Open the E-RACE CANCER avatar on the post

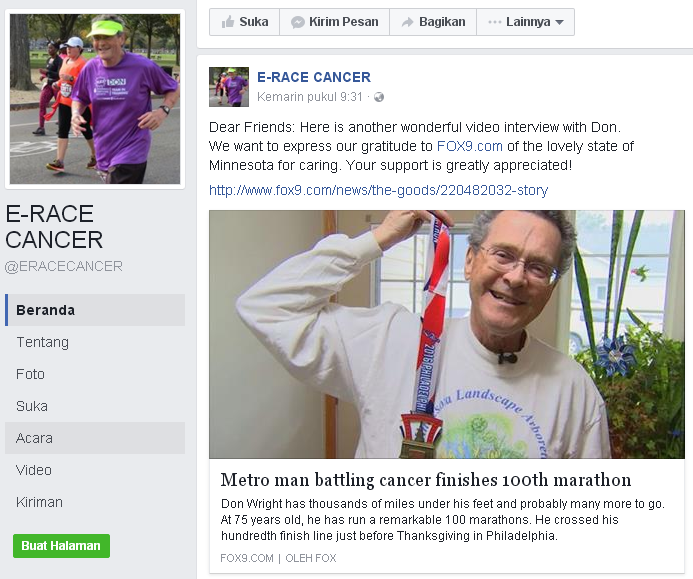[x=229, y=87]
